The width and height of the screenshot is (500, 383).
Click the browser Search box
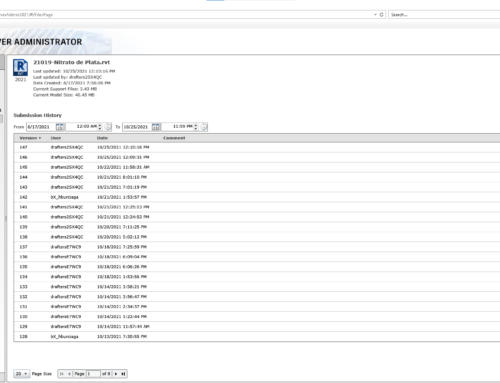[444, 15]
